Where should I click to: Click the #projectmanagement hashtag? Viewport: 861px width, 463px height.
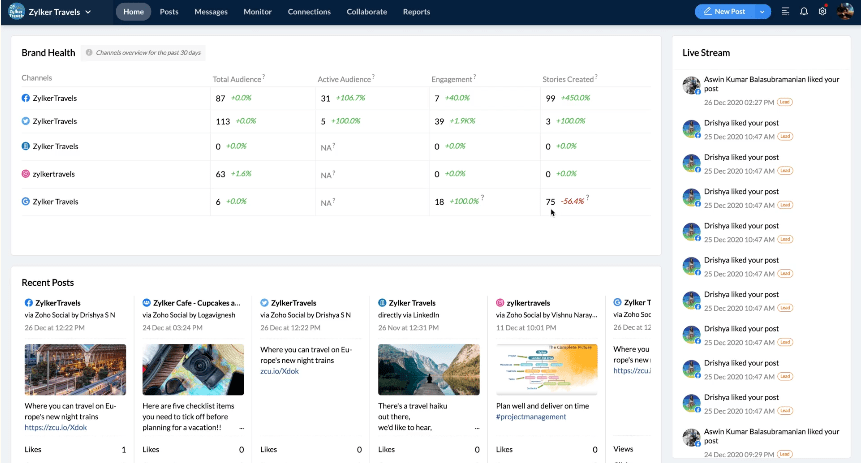[531, 417]
